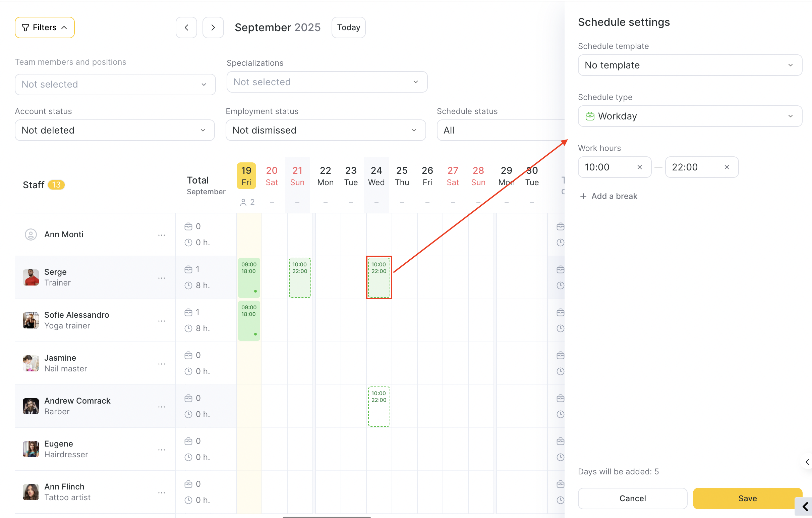Open the Specializations dropdown
This screenshot has height=518, width=812.
[x=327, y=82]
